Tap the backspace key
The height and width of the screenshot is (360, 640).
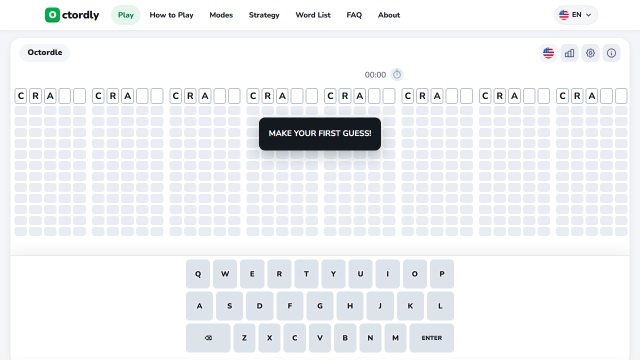[x=208, y=338]
